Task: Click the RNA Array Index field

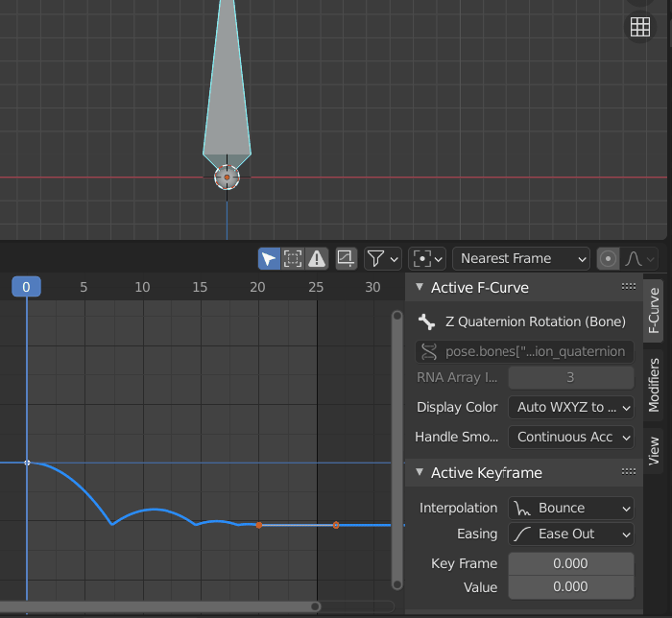Action: (570, 377)
